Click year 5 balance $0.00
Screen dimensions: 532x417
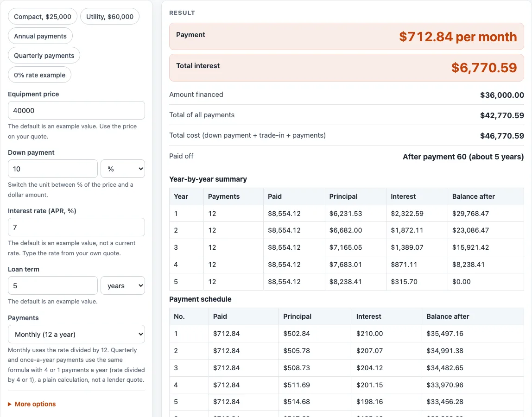tap(461, 282)
